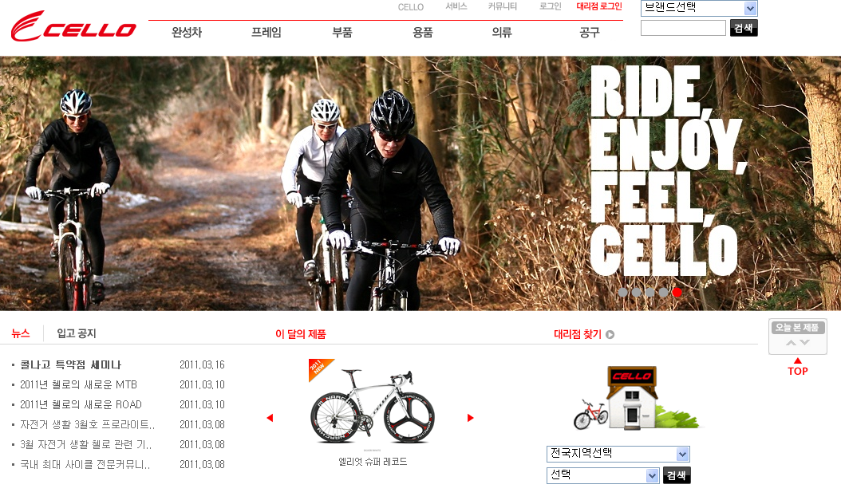The height and width of the screenshot is (504, 841).
Task: Click the top search text field
Action: (x=683, y=28)
